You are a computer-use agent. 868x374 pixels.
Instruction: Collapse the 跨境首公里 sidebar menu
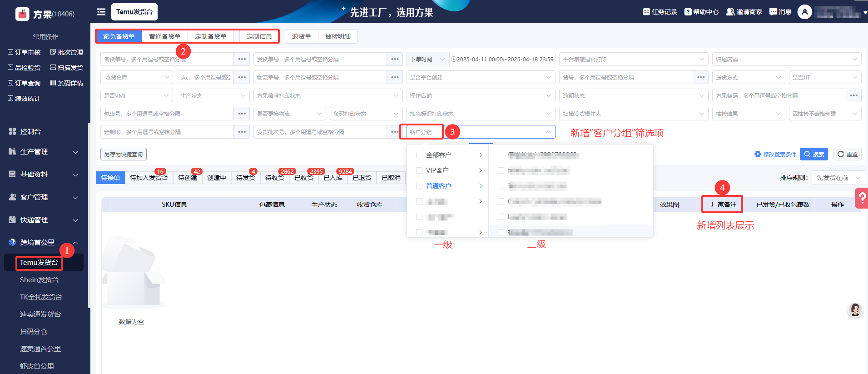44,243
